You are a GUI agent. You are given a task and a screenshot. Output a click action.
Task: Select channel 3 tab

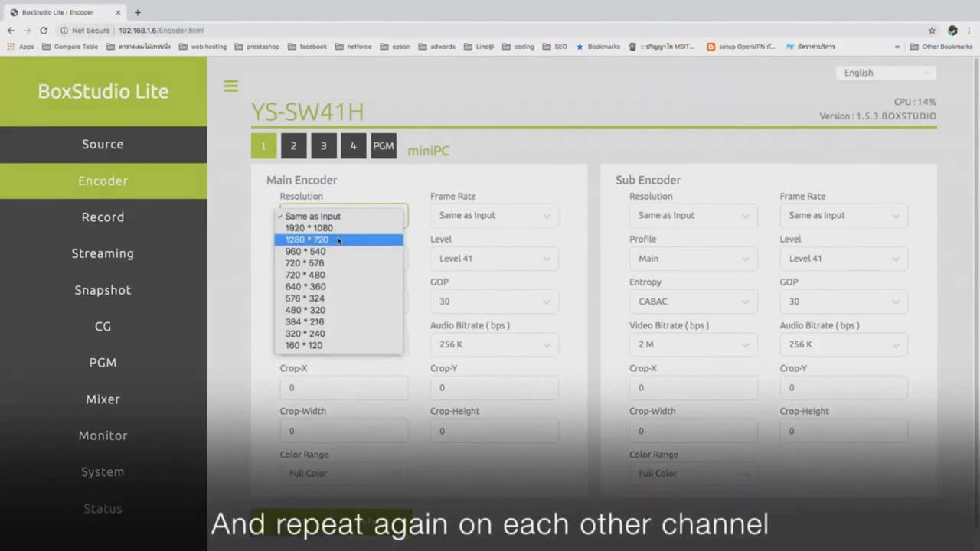(x=323, y=146)
